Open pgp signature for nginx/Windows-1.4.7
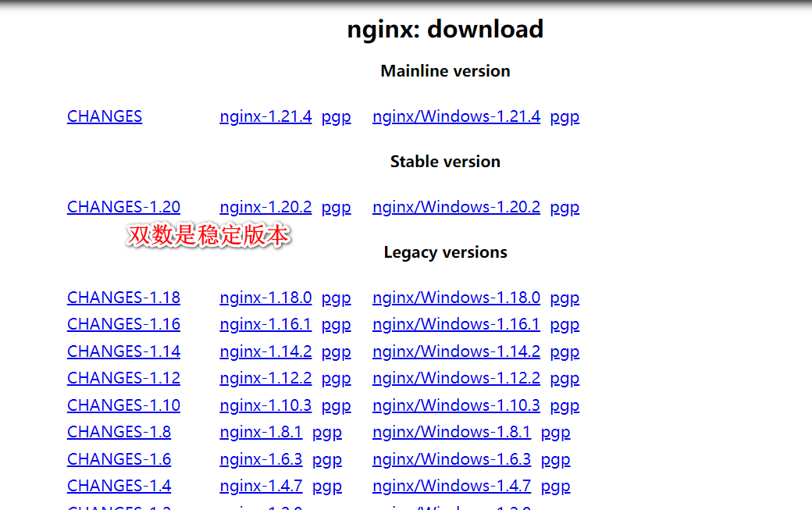The image size is (812, 510). (555, 487)
